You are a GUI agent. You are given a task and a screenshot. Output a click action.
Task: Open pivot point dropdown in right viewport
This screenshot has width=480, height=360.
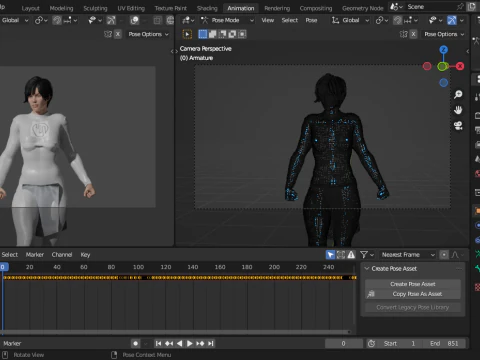pos(382,20)
